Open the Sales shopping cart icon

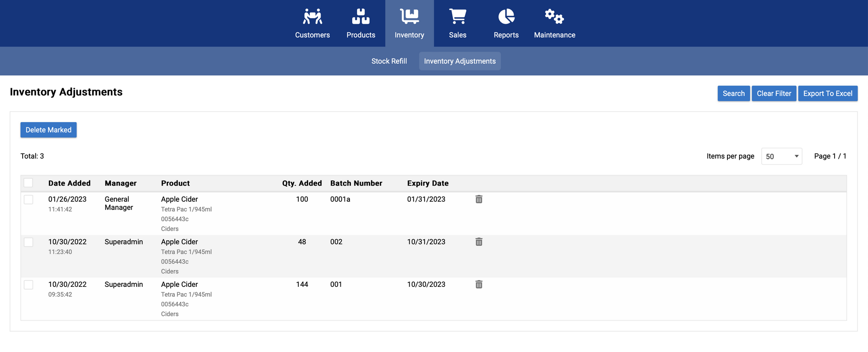click(458, 17)
